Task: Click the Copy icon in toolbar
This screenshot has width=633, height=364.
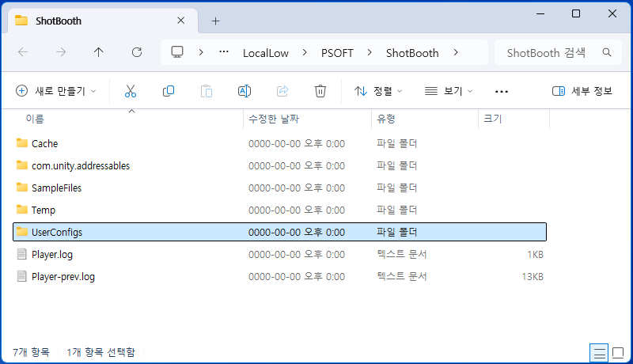Action: point(169,91)
